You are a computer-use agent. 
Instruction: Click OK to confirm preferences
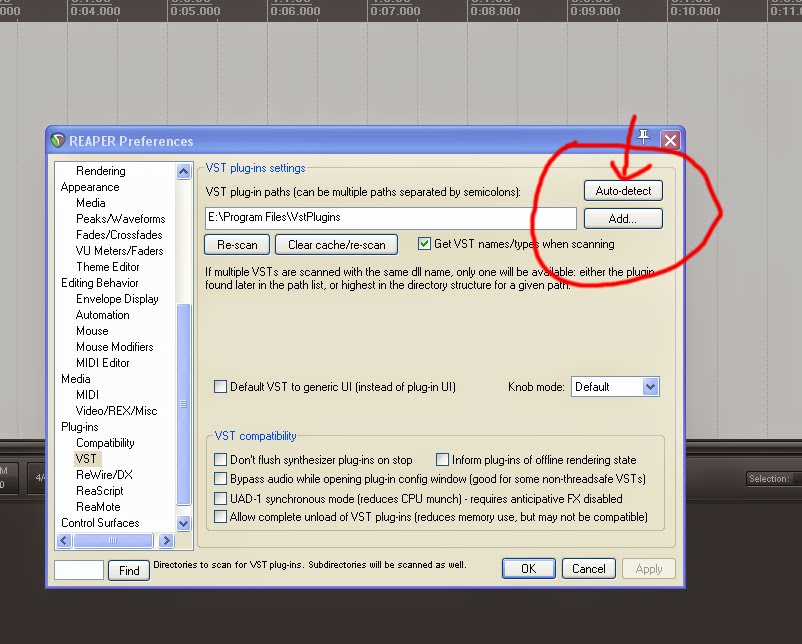tap(528, 569)
